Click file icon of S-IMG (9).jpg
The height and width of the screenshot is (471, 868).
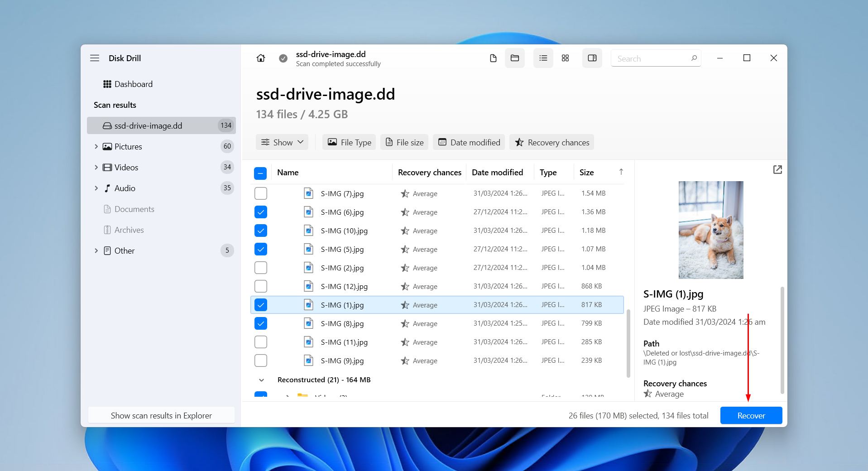pyautogui.click(x=308, y=360)
